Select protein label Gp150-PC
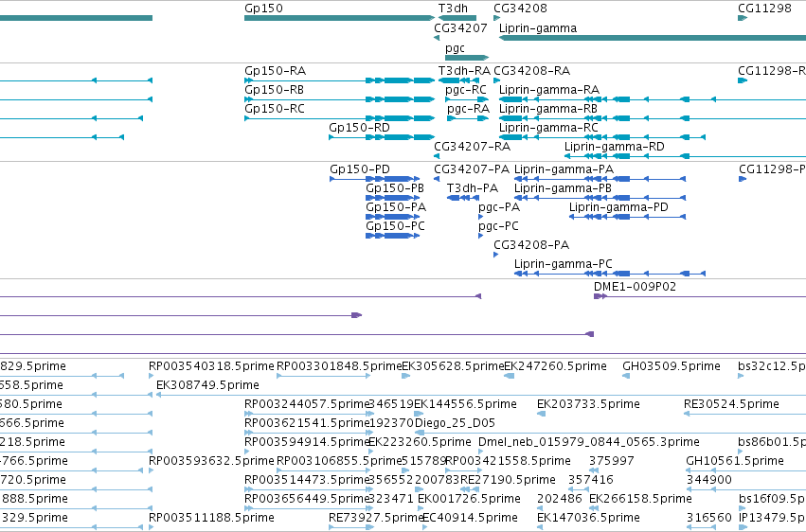Screen dimensions: 806x532 tap(395, 226)
